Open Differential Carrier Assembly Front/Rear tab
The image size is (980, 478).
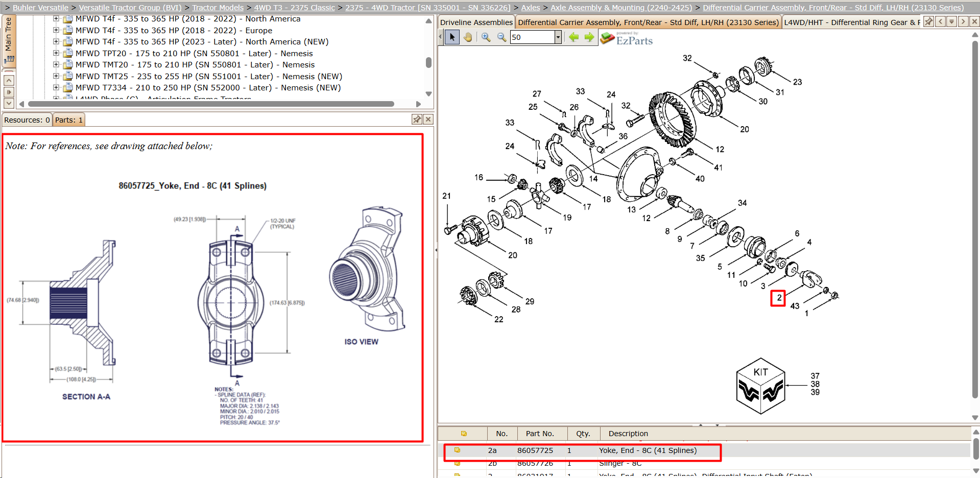[x=648, y=22]
